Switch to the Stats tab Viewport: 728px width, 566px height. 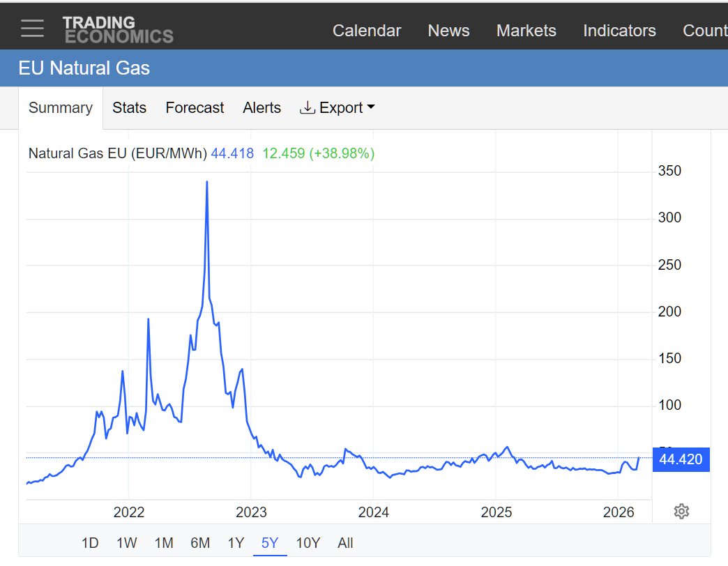129,107
